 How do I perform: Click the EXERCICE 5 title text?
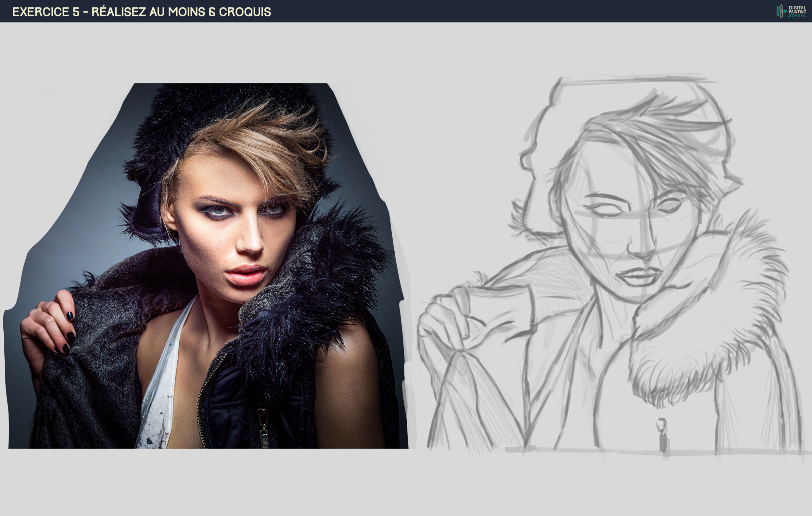(142, 11)
